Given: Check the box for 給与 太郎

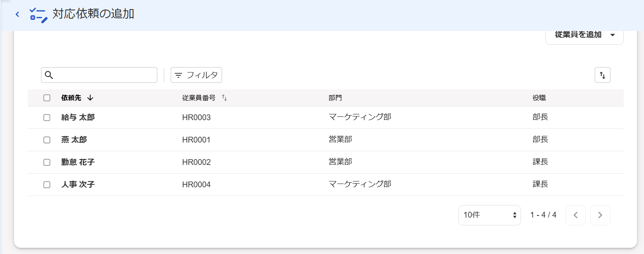Looking at the screenshot, I should pyautogui.click(x=47, y=117).
